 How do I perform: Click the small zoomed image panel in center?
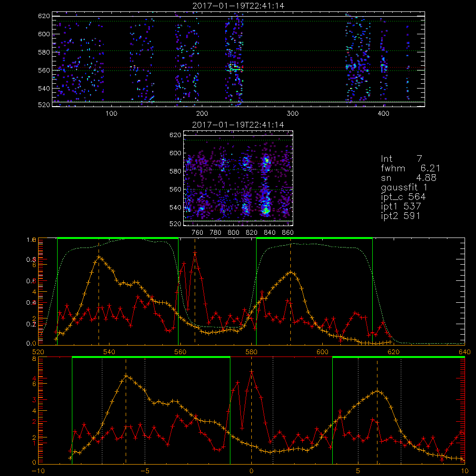tap(238, 178)
